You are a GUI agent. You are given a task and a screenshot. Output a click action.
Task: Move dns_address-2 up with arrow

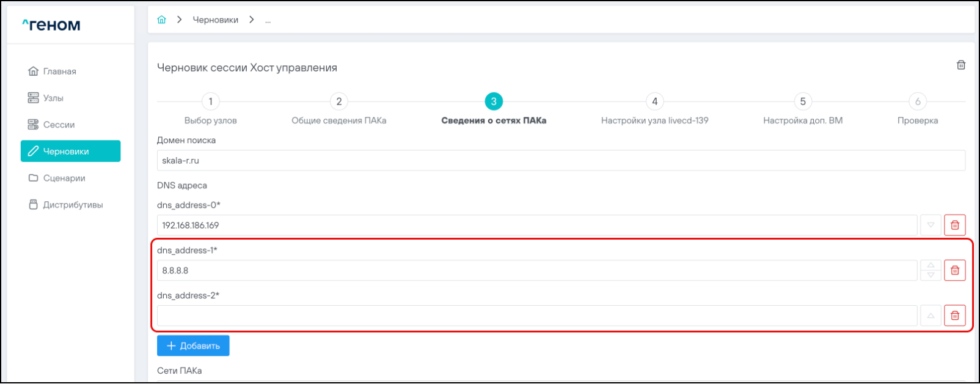(x=931, y=316)
